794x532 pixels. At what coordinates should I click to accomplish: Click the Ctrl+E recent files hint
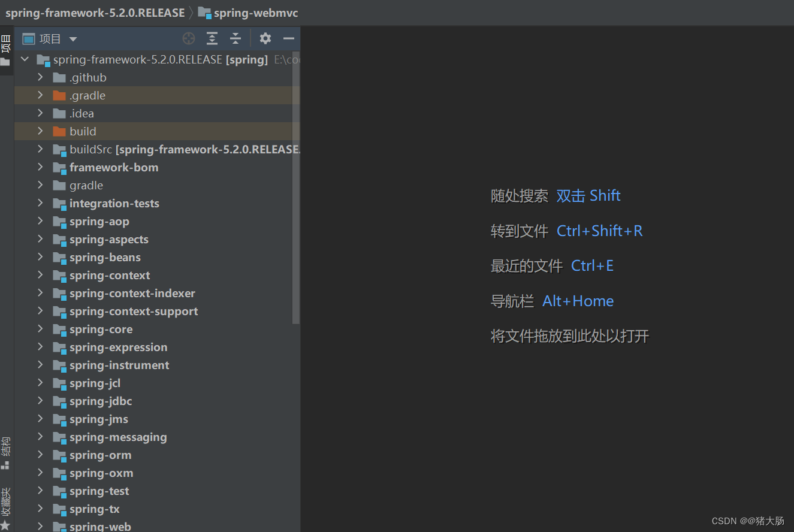[x=593, y=265]
